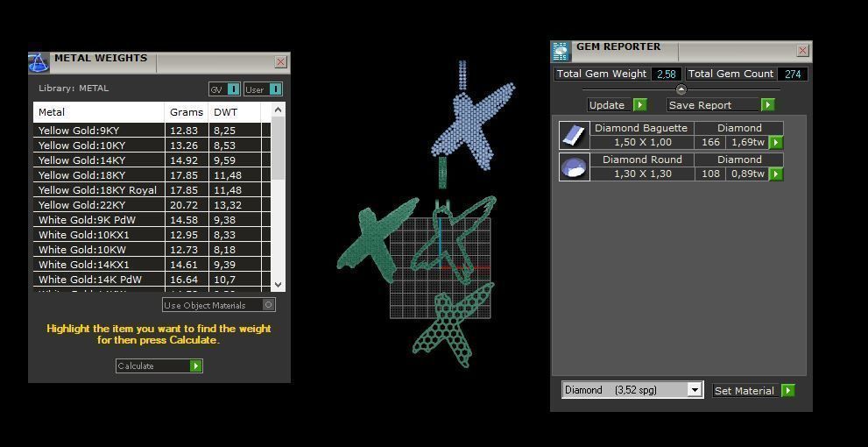Select the White Gold:14K PdW row

152,280
